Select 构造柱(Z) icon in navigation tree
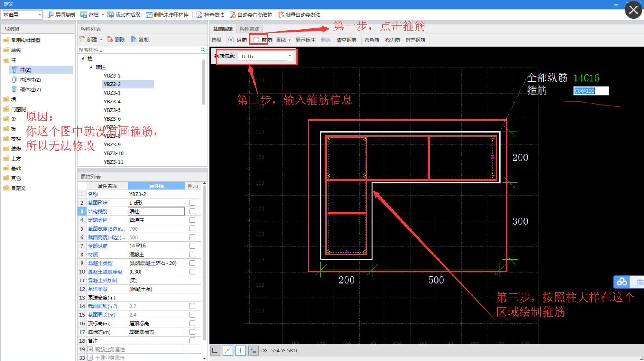644x361 pixels. (x=14, y=79)
